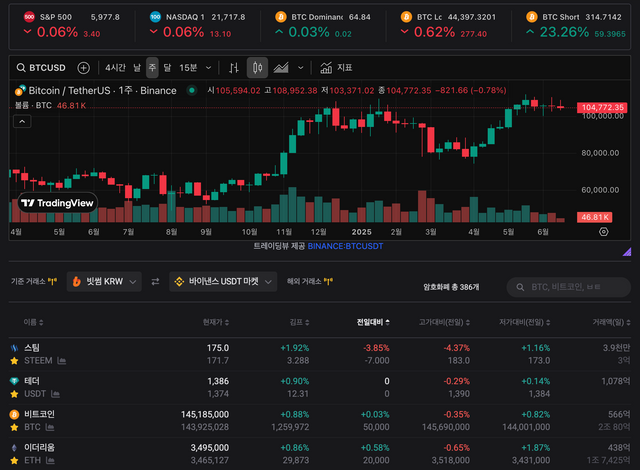Click the 3,495,000 Ethereum price cell
This screenshot has height=470, width=640.
click(210, 448)
